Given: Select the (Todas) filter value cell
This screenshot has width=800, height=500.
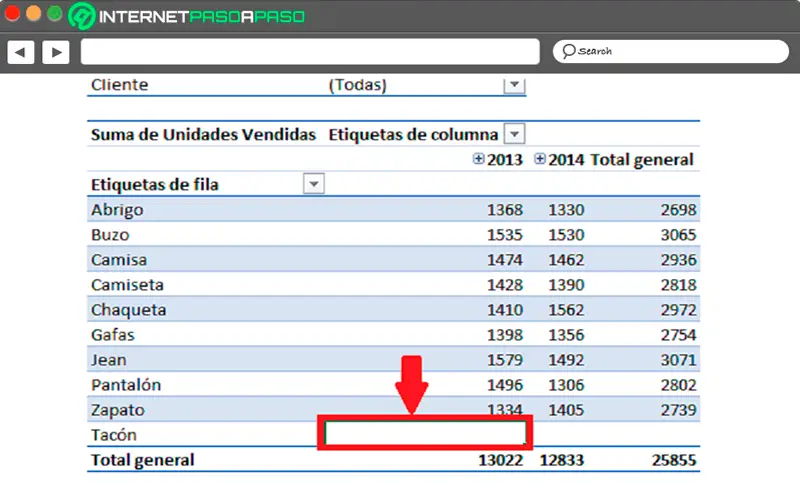Looking at the screenshot, I should click(x=358, y=85).
